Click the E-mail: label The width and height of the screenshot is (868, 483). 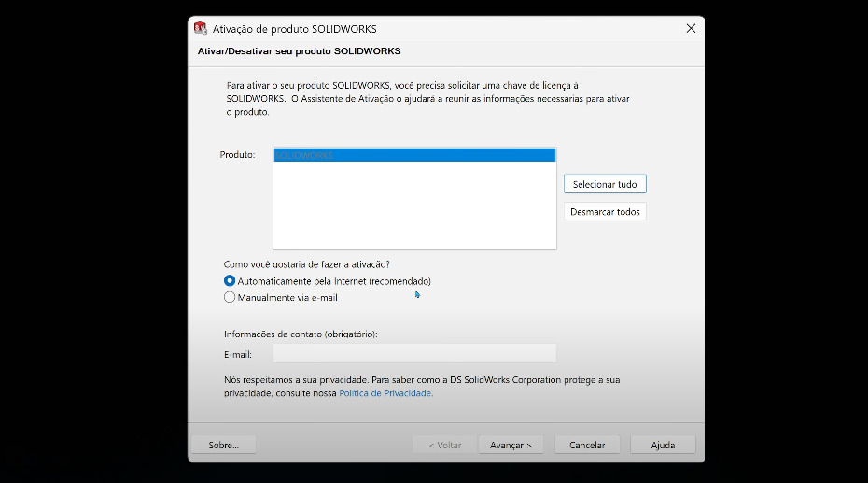click(238, 354)
